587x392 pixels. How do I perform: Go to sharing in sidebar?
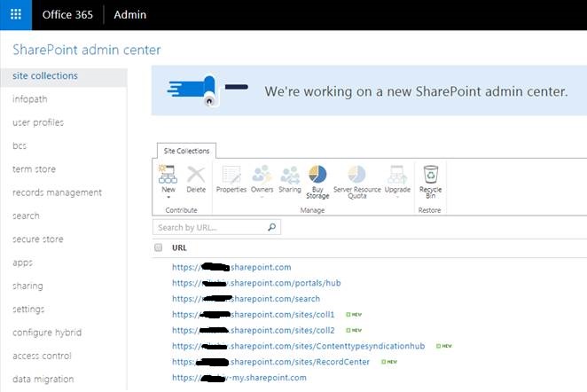coord(27,286)
